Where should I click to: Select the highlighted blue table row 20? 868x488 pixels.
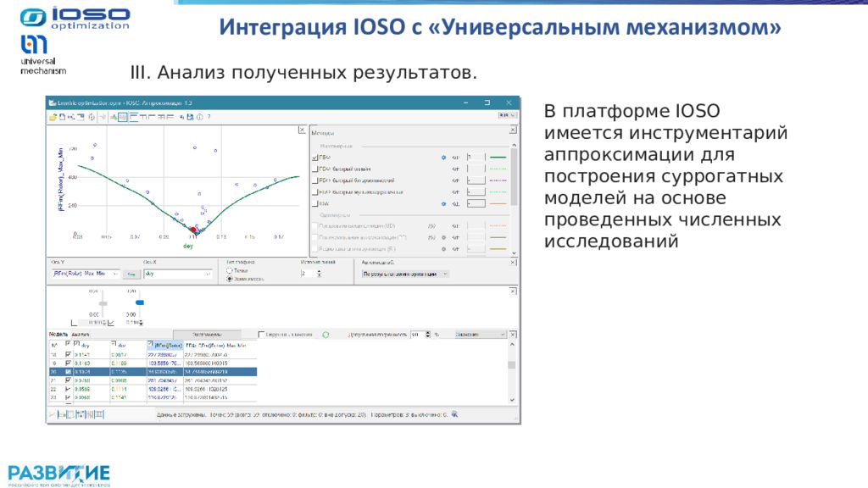click(153, 372)
